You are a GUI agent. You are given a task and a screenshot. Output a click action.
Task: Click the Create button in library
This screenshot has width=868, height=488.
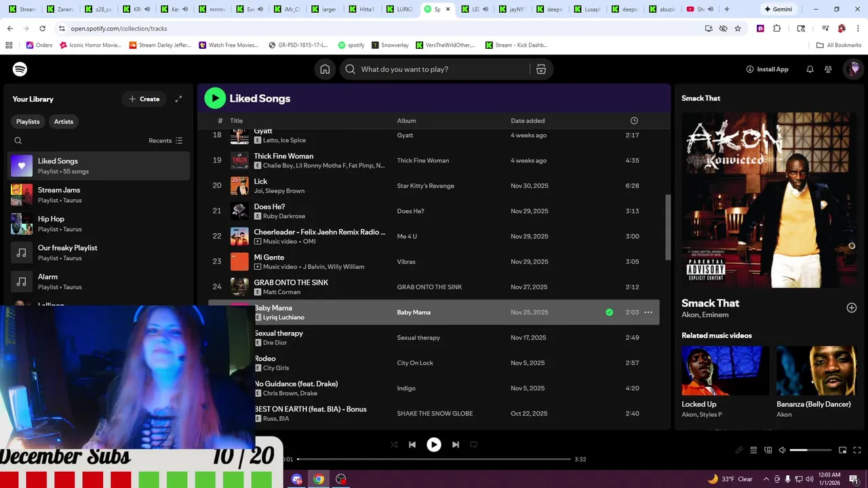144,99
